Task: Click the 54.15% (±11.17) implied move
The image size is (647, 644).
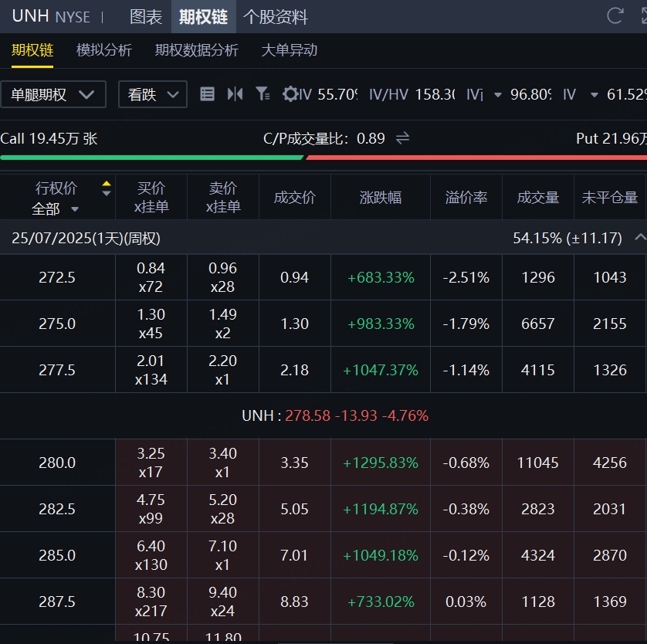Action: click(x=567, y=238)
